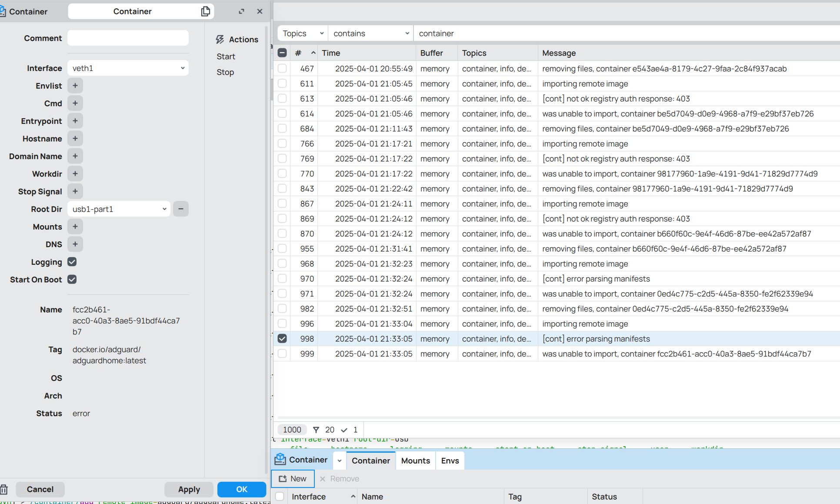Click the Comment input field
The height and width of the screenshot is (504, 840).
(128, 38)
